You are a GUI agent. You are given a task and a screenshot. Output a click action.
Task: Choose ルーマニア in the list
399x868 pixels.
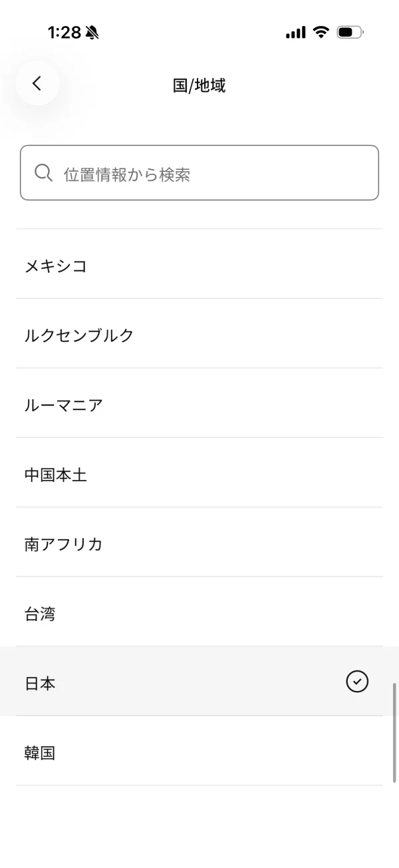point(199,403)
